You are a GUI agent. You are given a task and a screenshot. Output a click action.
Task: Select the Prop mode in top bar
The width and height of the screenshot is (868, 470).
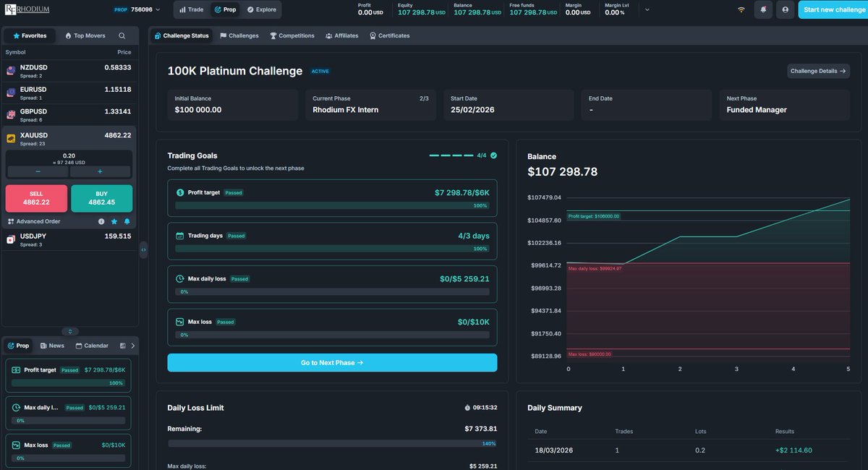(225, 9)
